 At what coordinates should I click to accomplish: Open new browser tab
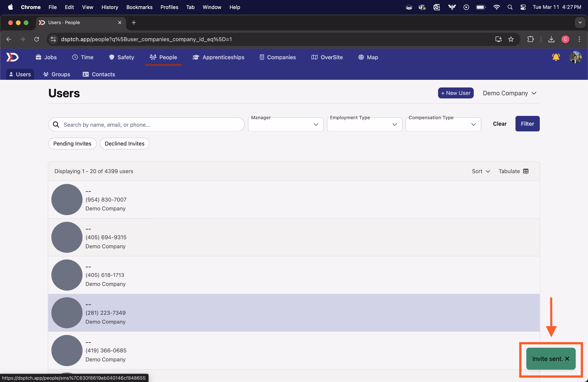click(134, 23)
